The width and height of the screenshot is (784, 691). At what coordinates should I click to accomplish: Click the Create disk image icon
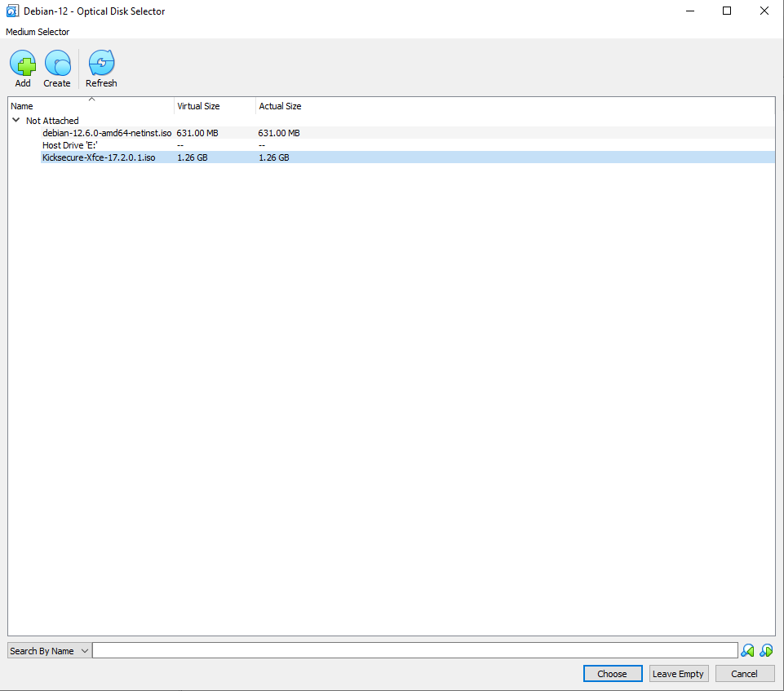pyautogui.click(x=57, y=64)
